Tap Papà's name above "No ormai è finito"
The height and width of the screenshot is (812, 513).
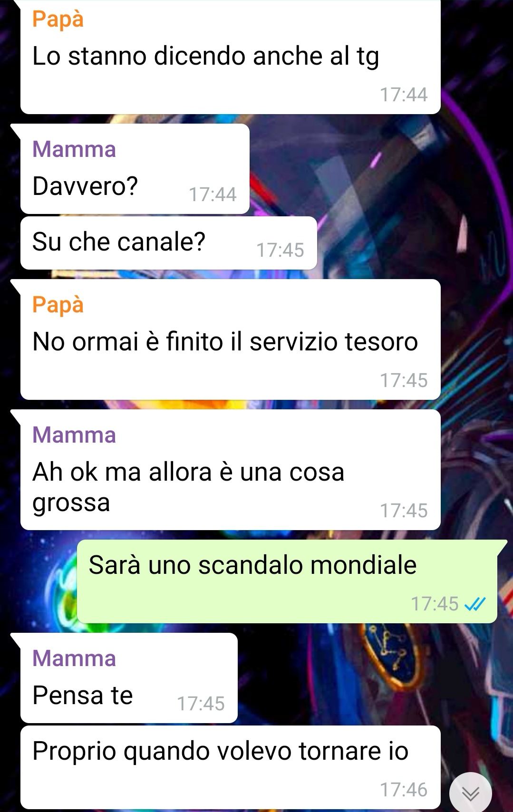pos(58,305)
